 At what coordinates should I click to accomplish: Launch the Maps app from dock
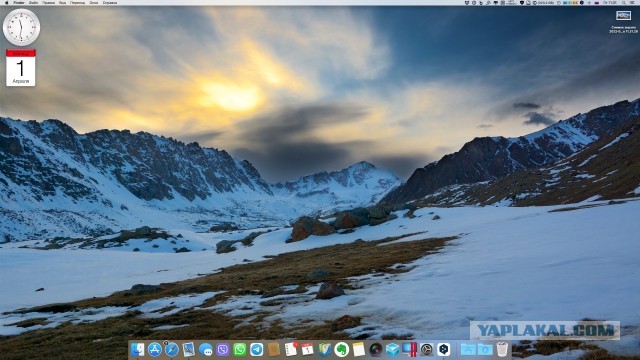pos(324,349)
